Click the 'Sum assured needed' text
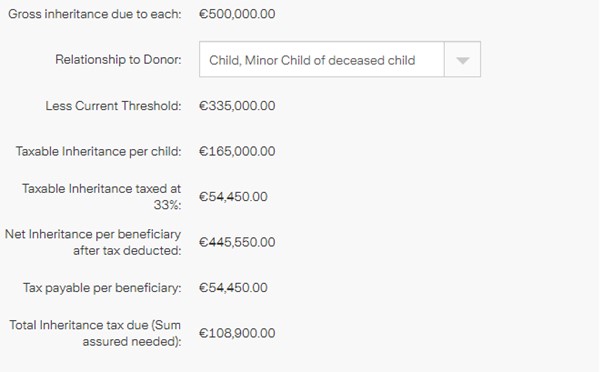602x372 pixels. [x=132, y=334]
